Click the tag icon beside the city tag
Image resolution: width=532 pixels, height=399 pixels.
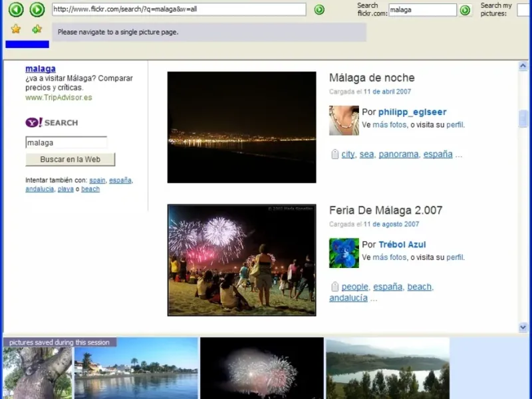point(335,154)
